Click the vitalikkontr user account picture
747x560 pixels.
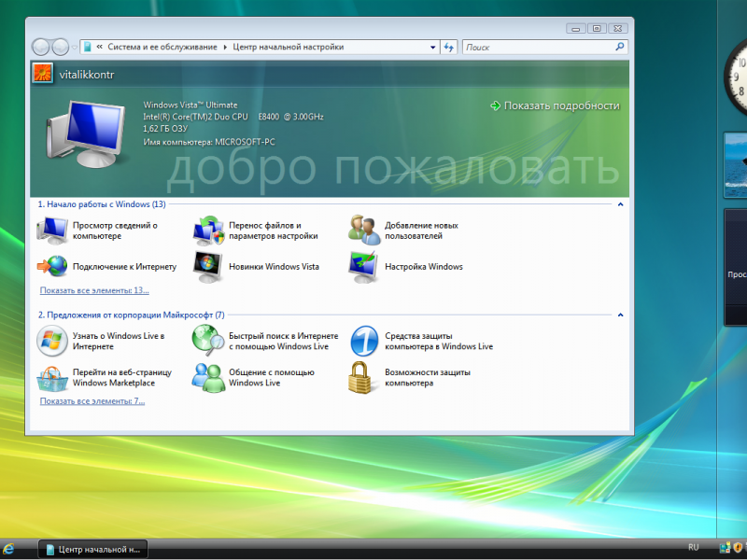[43, 73]
